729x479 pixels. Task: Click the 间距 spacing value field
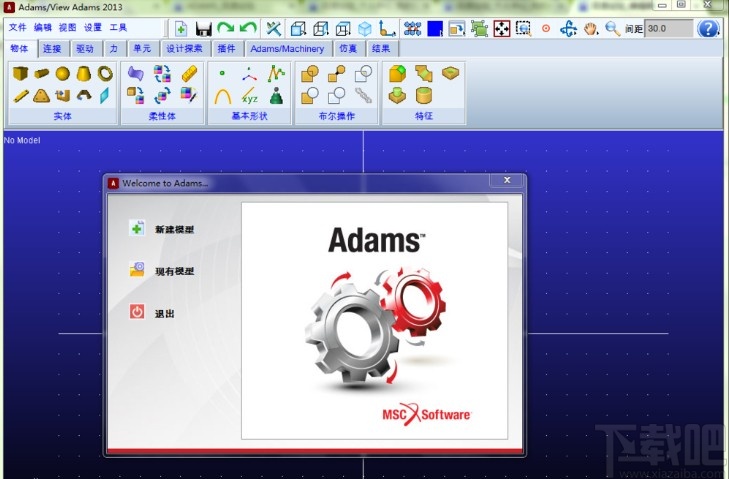pyautogui.click(x=668, y=29)
